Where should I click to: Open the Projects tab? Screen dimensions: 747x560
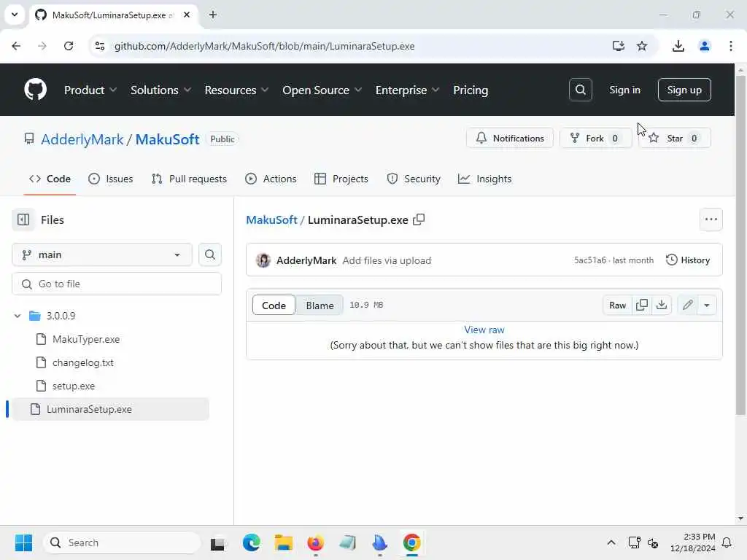[x=341, y=179]
